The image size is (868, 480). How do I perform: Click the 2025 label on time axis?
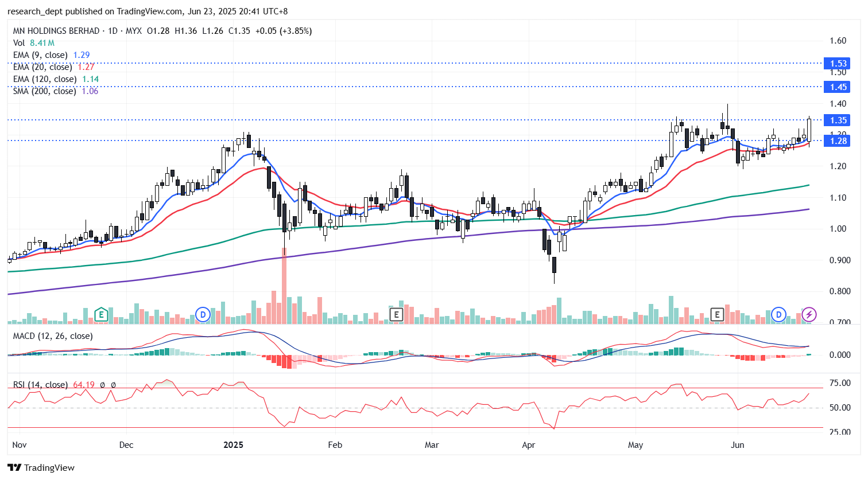(234, 445)
